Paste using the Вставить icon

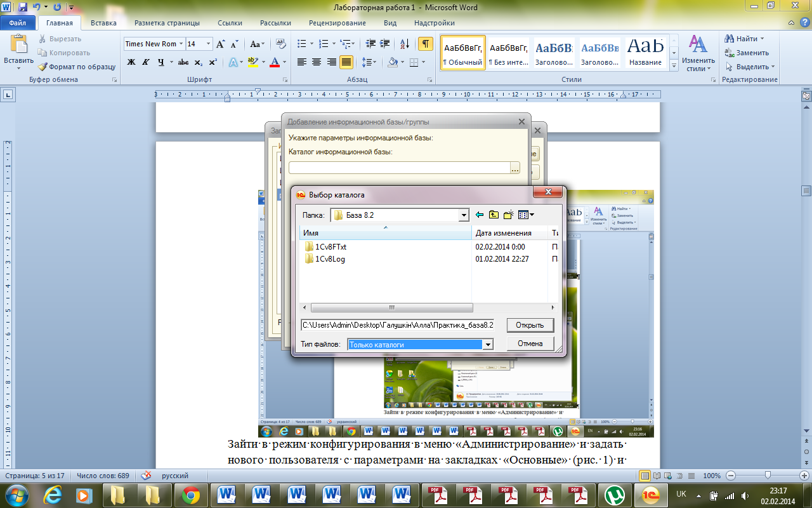(x=19, y=44)
